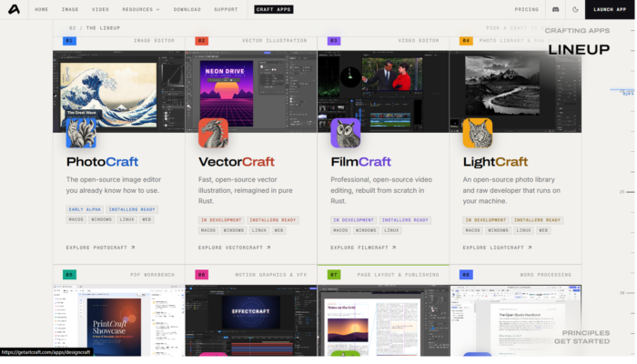Click PhotoCraft Installers Ready tag

(132, 209)
